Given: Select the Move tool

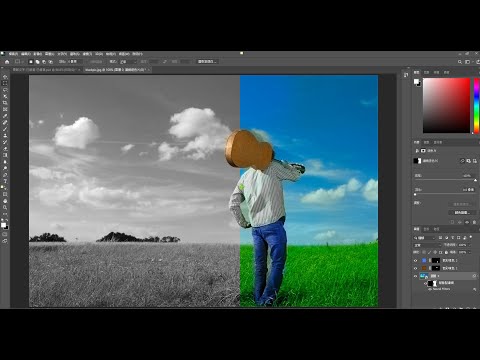Looking at the screenshot, I should pyautogui.click(x=5, y=77).
